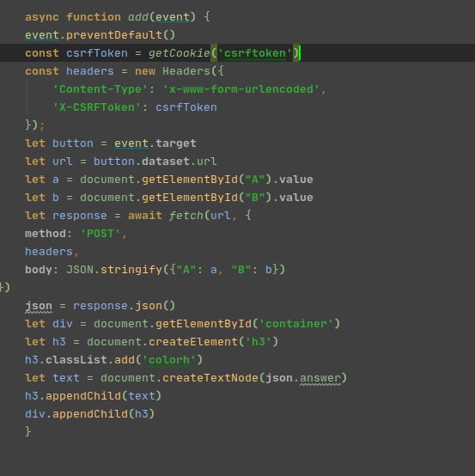The image size is (475, 476).
Task: Click 'dataset' in the let url line
Action: 166,162
